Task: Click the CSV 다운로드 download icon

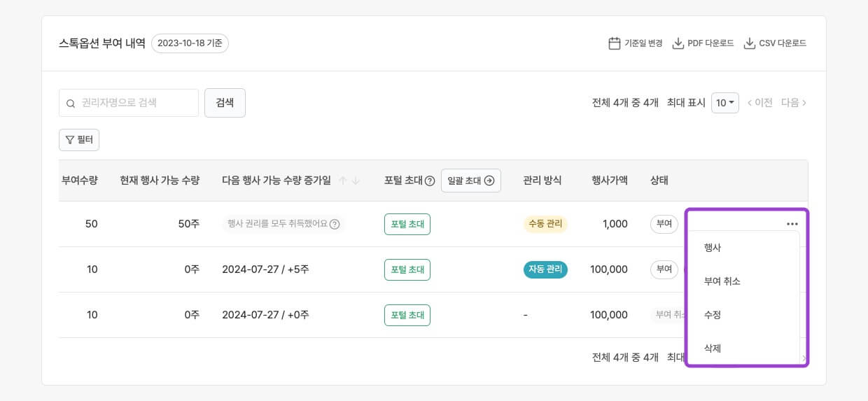Action: (749, 43)
